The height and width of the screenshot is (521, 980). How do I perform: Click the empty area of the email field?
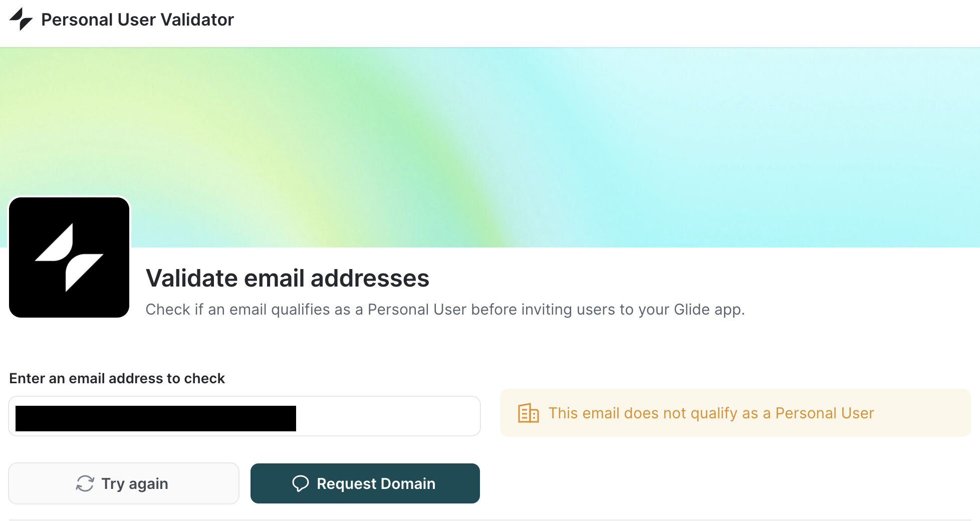pos(388,416)
